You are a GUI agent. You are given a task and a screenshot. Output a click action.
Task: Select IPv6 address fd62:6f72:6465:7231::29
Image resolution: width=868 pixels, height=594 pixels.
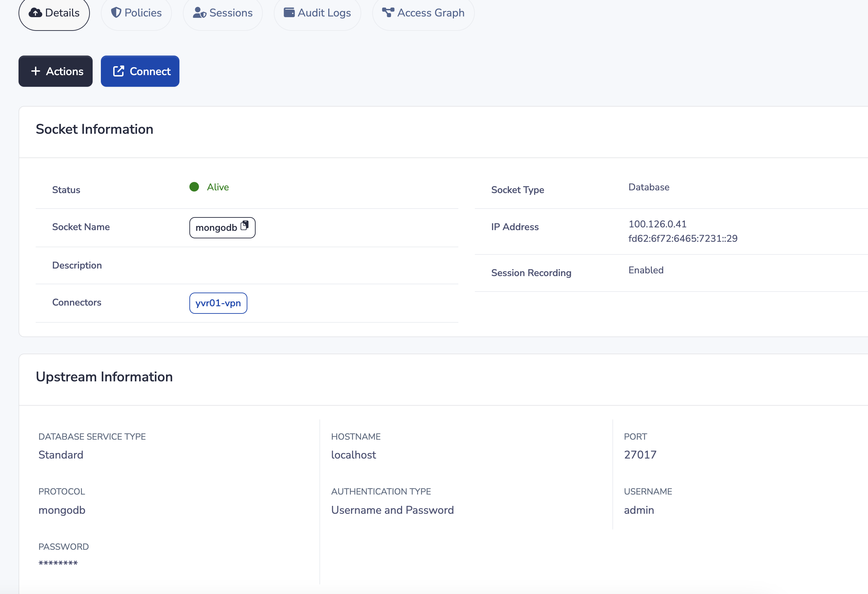click(683, 239)
